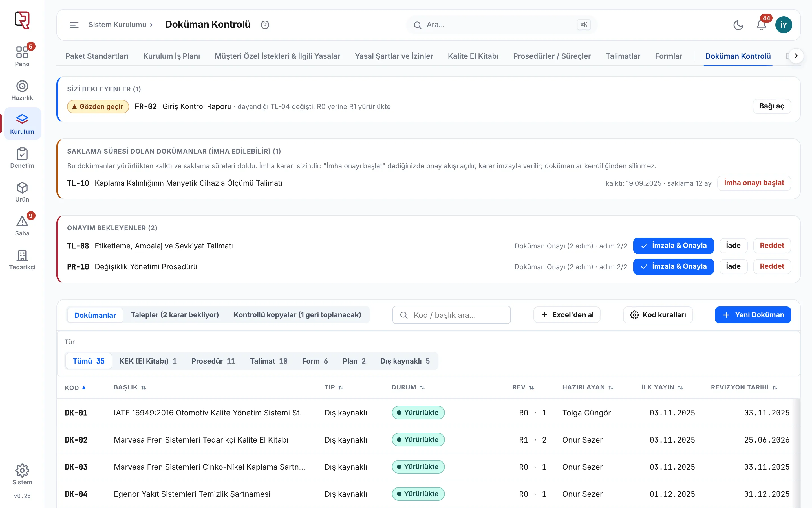Viewport: 812px width, 508px height.
Task: Click Bağı aç for FR-02
Action: 772,106
